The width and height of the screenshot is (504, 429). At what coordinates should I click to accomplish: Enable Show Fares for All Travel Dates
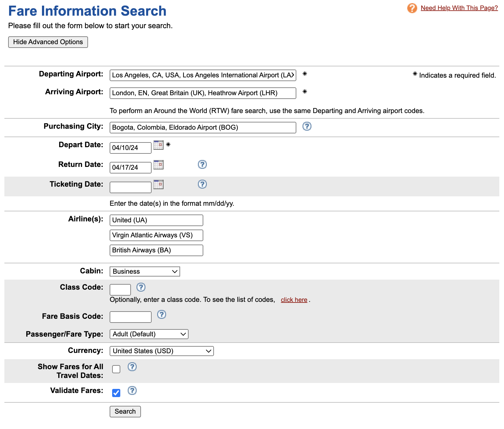(116, 369)
